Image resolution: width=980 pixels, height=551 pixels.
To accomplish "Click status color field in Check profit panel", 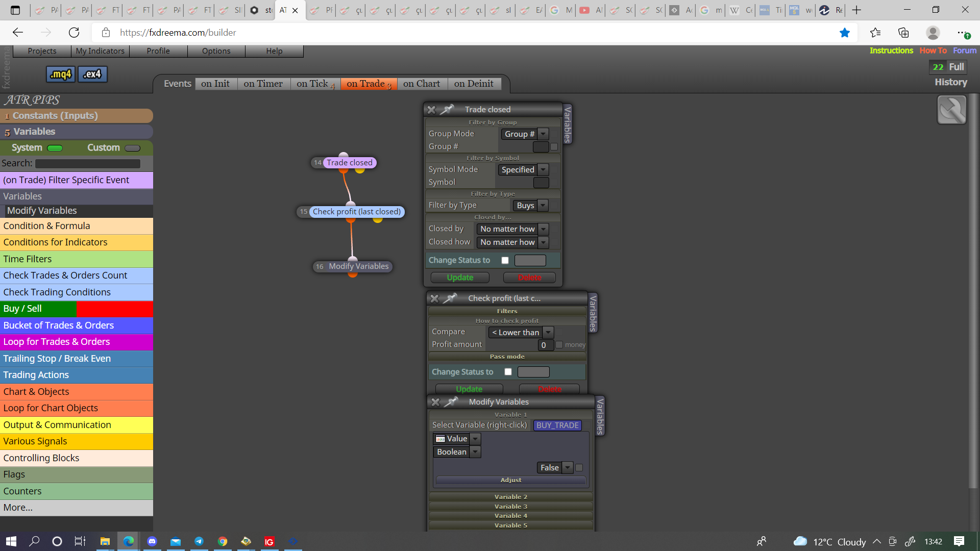I will pos(533,372).
